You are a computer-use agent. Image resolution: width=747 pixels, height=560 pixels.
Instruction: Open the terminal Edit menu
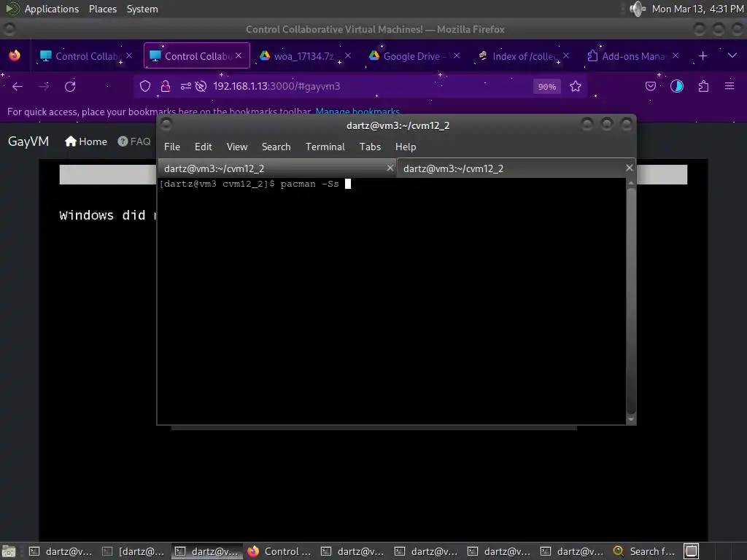203,147
